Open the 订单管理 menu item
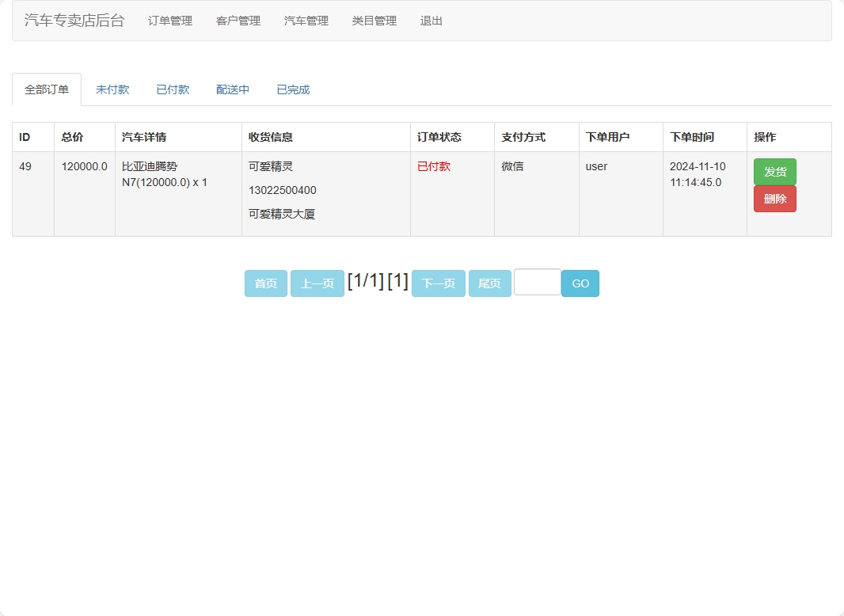 point(169,21)
